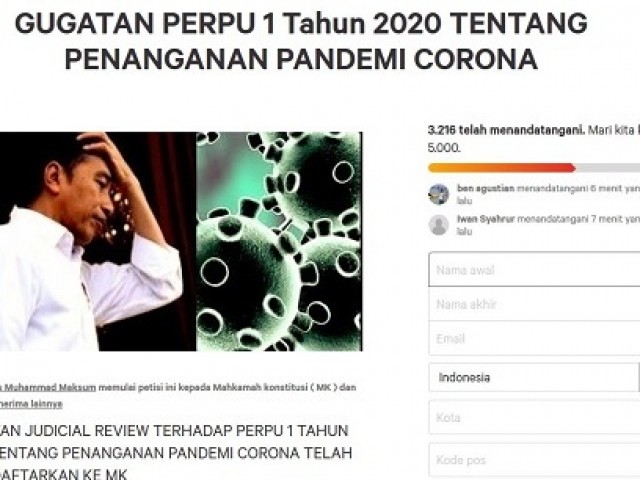Click the 'penerima lainnya' link
Viewport: 640px width, 480px height.
31,404
